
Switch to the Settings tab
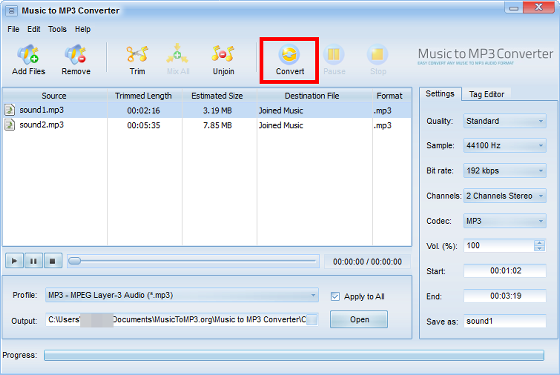pos(440,94)
